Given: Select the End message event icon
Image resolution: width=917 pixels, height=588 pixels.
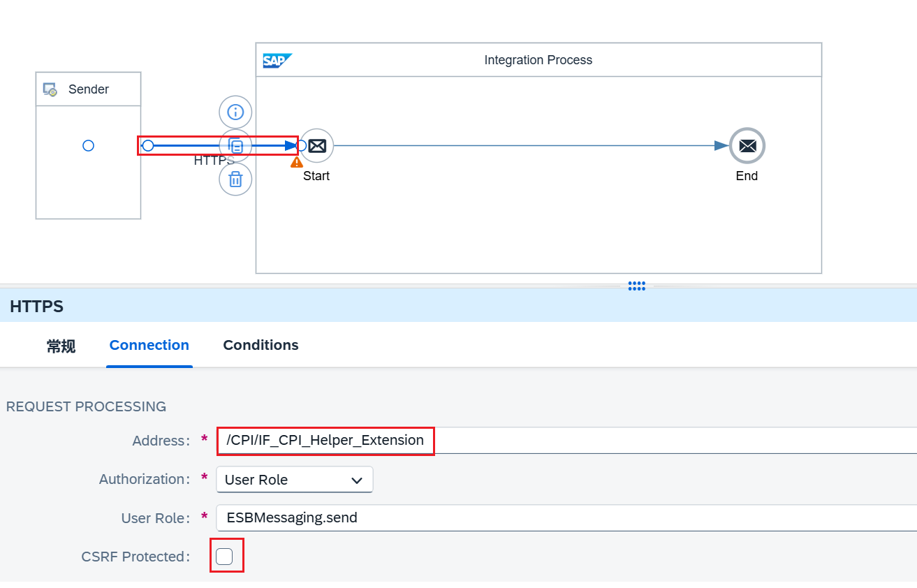Looking at the screenshot, I should (x=747, y=146).
